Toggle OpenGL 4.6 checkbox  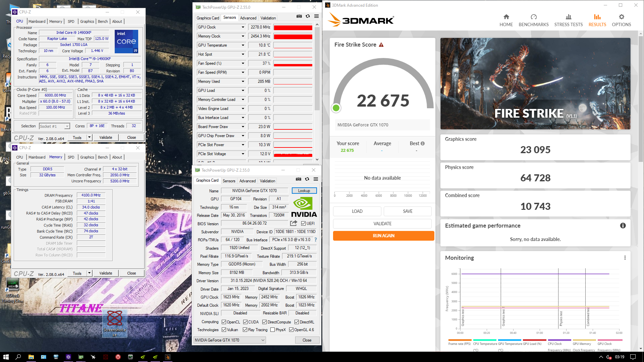coord(291,330)
